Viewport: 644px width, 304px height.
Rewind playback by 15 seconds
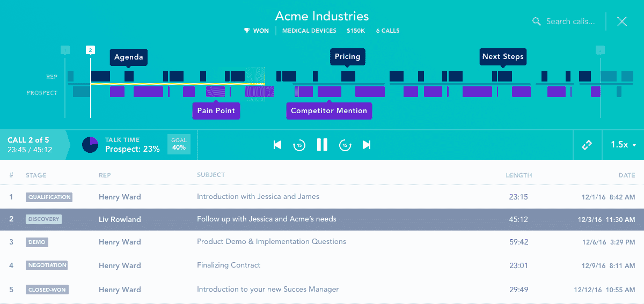click(299, 145)
